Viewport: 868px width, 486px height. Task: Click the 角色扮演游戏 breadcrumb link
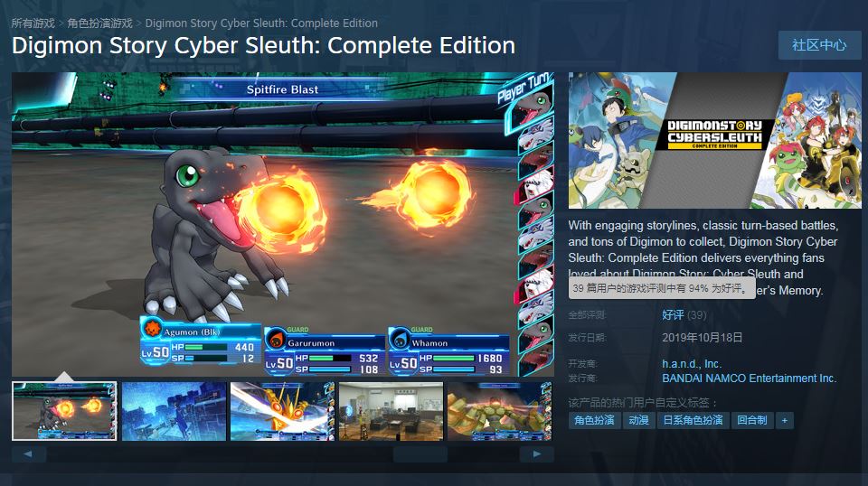99,23
